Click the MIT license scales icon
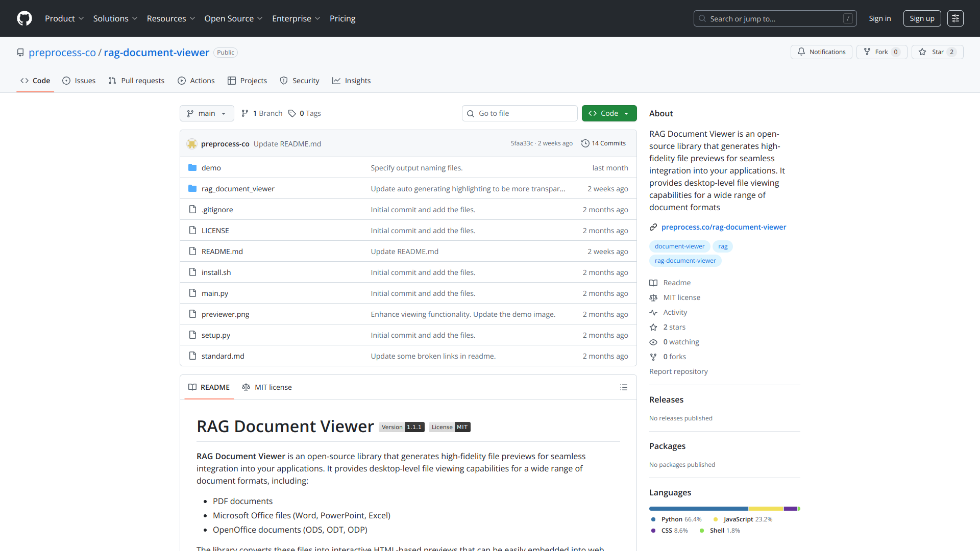This screenshot has width=980, height=551. click(x=654, y=297)
